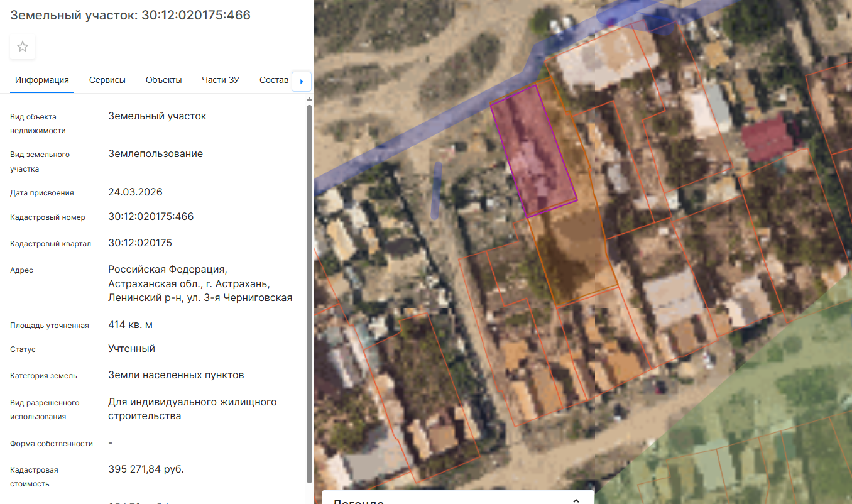Image resolution: width=852 pixels, height=504 pixels.
Task: Click property type value Земельный участок
Action: [x=157, y=116]
